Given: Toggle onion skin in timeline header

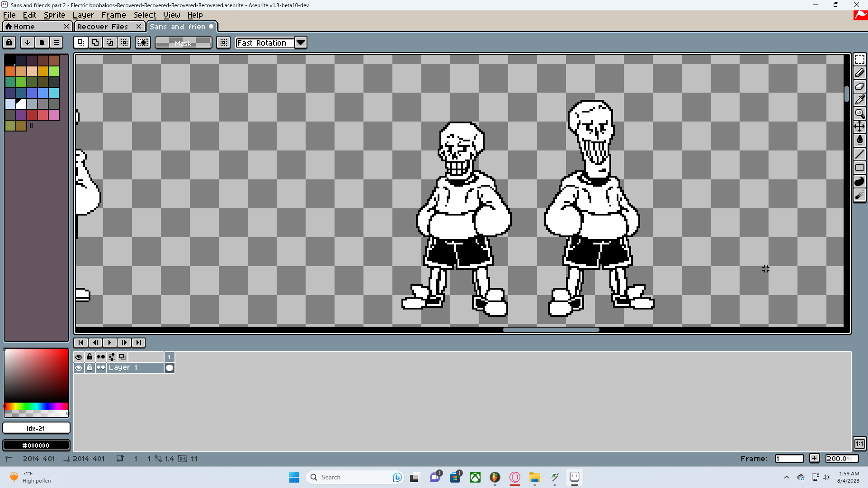Looking at the screenshot, I should coord(122,357).
